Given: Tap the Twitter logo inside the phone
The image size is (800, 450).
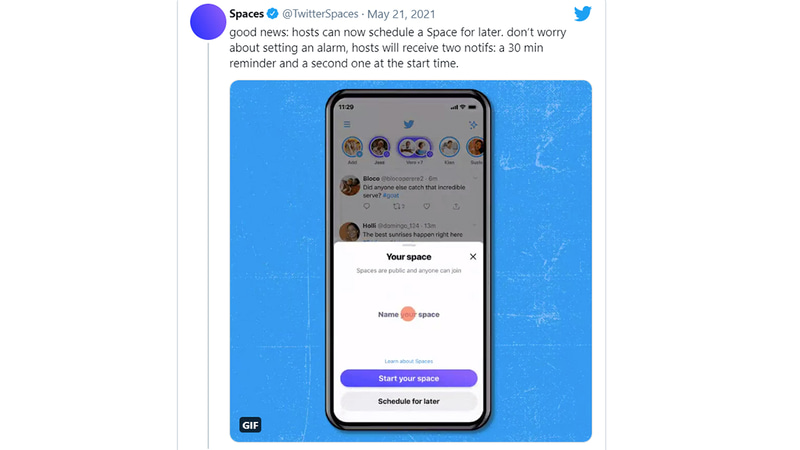Looking at the screenshot, I should (409, 125).
